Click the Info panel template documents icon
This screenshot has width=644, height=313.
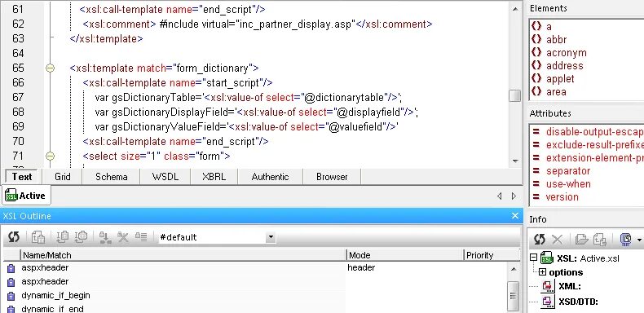[x=599, y=239]
